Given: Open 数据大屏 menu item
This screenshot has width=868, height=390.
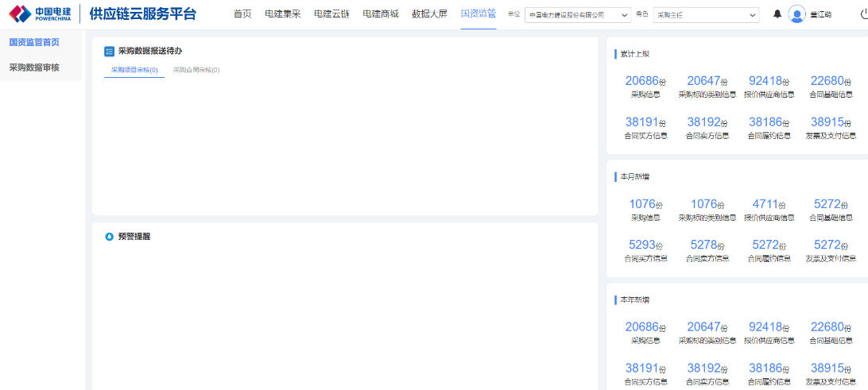Looking at the screenshot, I should 429,14.
